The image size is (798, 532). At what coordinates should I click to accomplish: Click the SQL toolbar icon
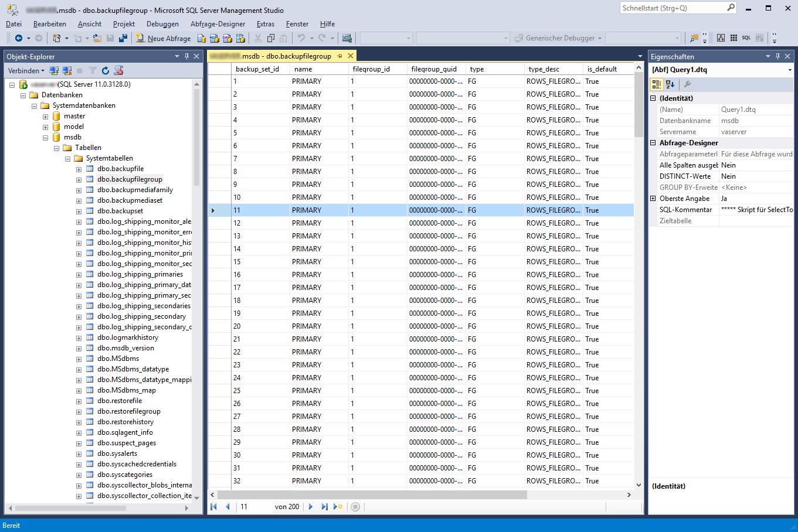point(745,37)
